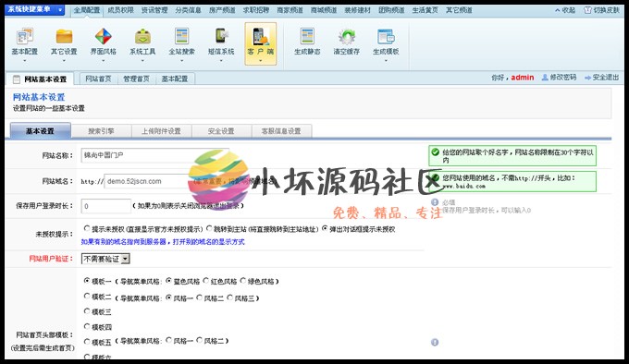The width and height of the screenshot is (629, 364).
Task: Select the 模板四 radio button
Action: [87, 326]
